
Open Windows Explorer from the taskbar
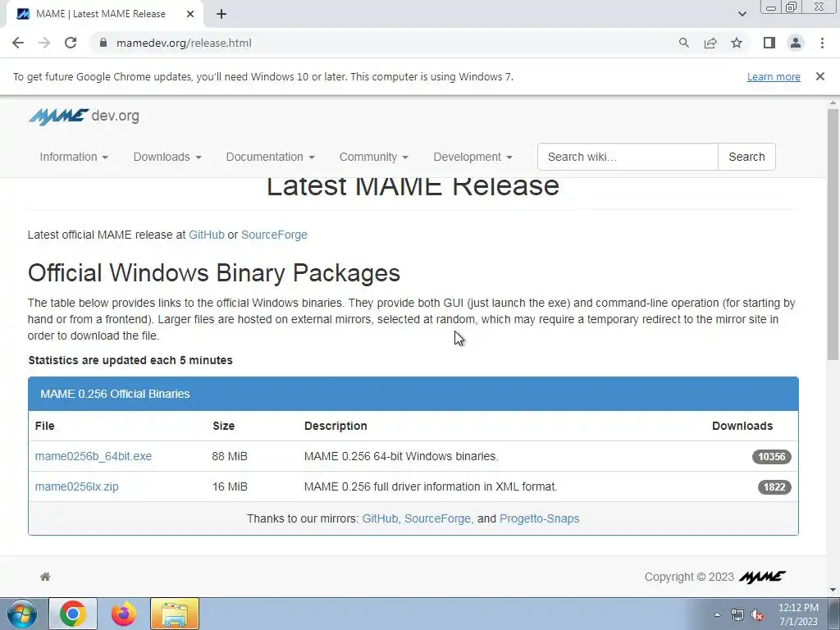175,614
